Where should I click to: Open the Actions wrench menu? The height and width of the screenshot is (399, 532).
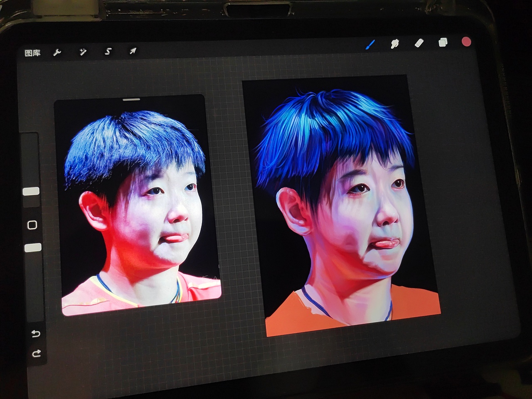57,52
